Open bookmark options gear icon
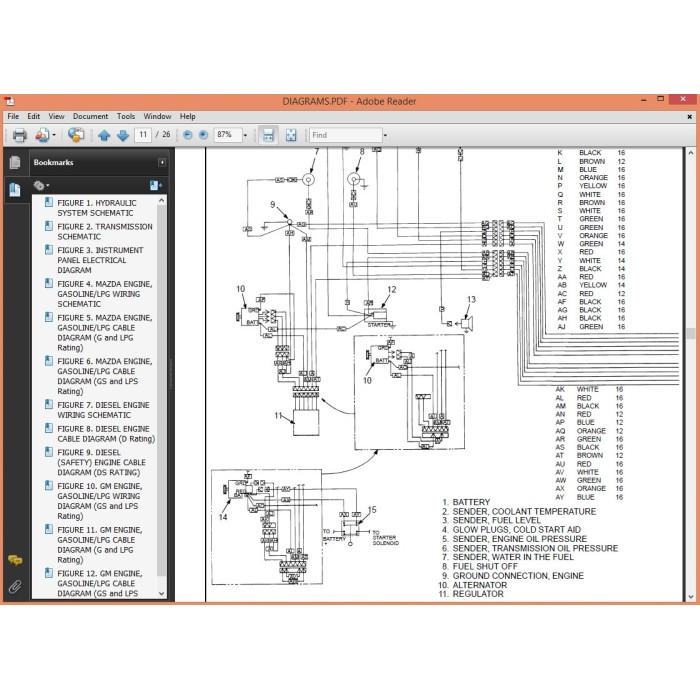The image size is (700, 700). tap(41, 185)
